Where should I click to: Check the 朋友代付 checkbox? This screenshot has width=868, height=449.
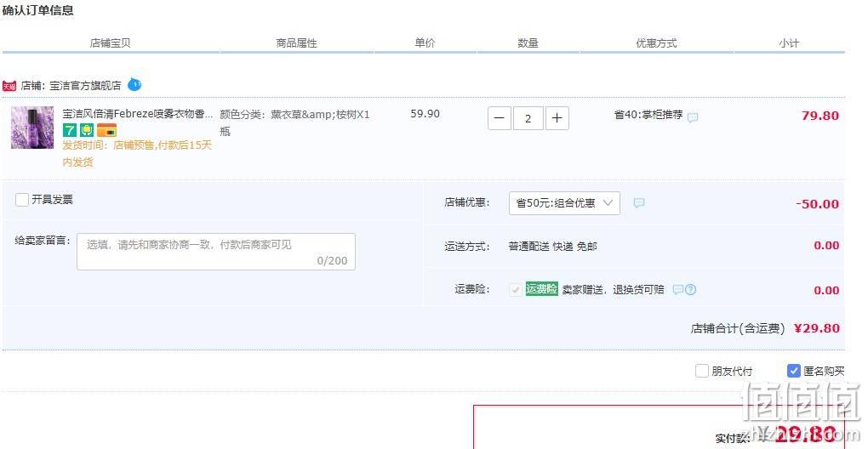click(701, 371)
